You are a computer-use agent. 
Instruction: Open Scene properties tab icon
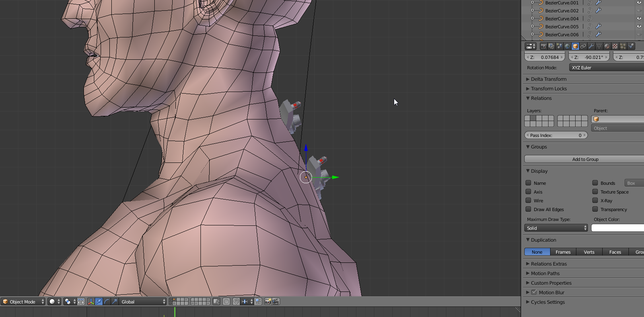(559, 46)
